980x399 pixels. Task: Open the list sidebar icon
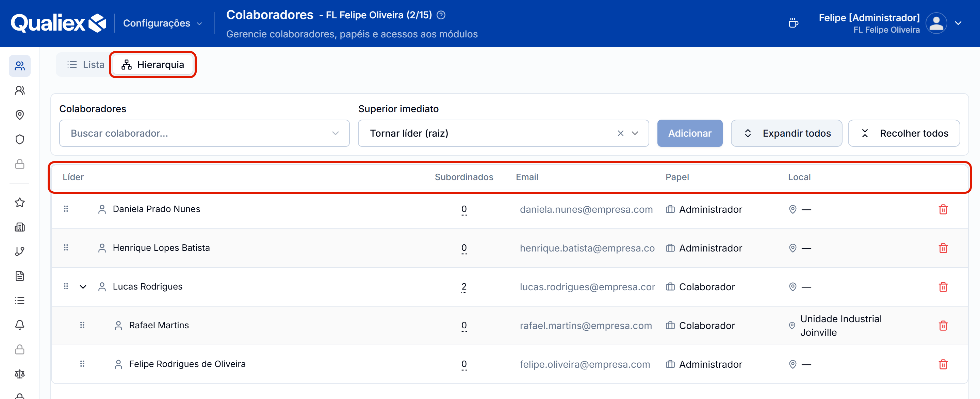click(20, 300)
